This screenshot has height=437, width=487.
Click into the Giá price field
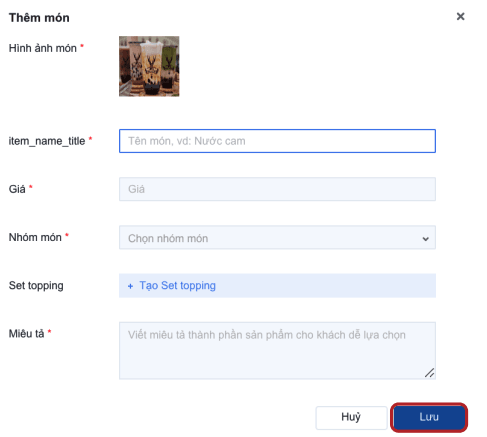[277, 189]
